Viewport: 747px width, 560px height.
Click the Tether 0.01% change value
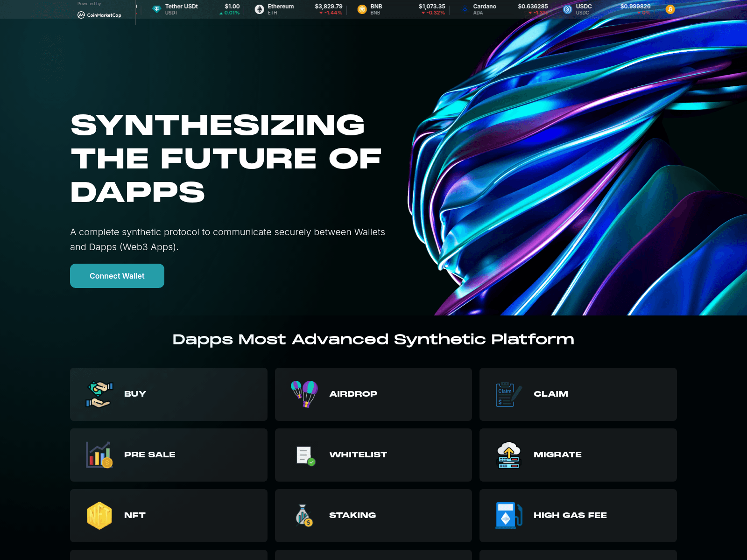230,13
